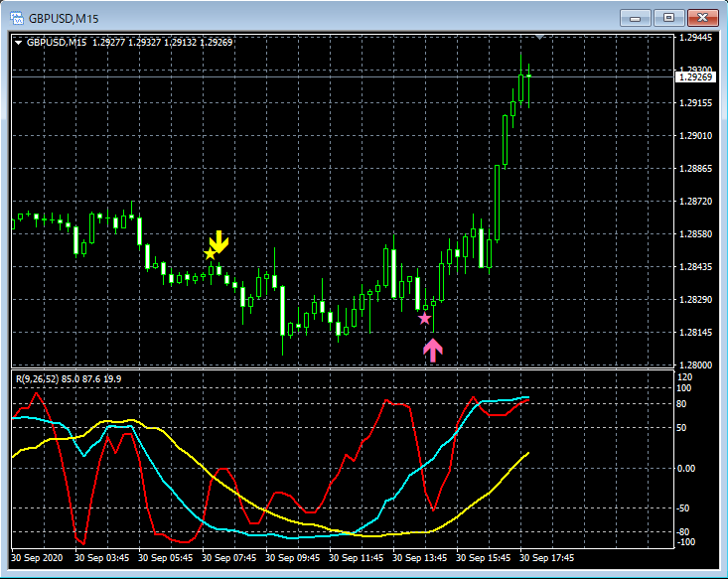Click the yellow down arrow sell signal
Image resolution: width=728 pixels, height=579 pixels.
pyautogui.click(x=219, y=241)
